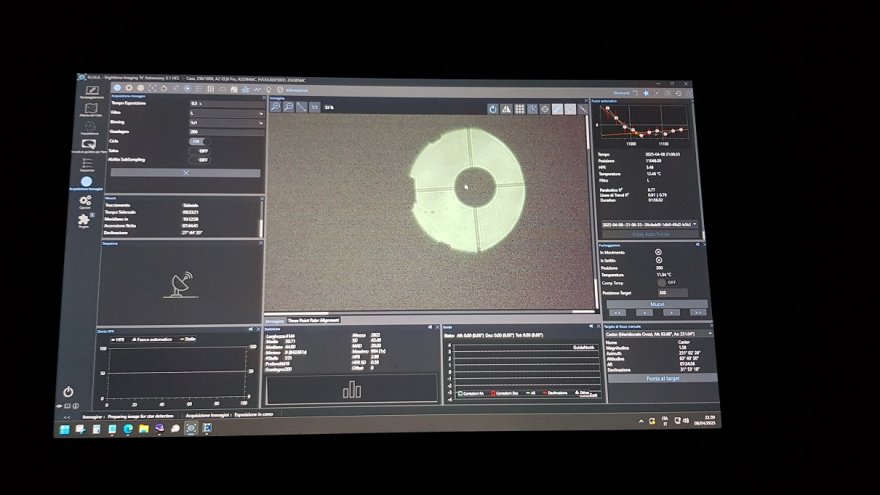Click the Punta al target button
This screenshot has width=880, height=495.
point(655,378)
